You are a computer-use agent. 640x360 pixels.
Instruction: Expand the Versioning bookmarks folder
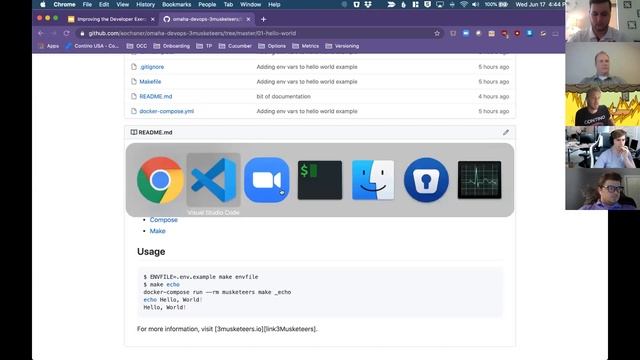(342, 46)
